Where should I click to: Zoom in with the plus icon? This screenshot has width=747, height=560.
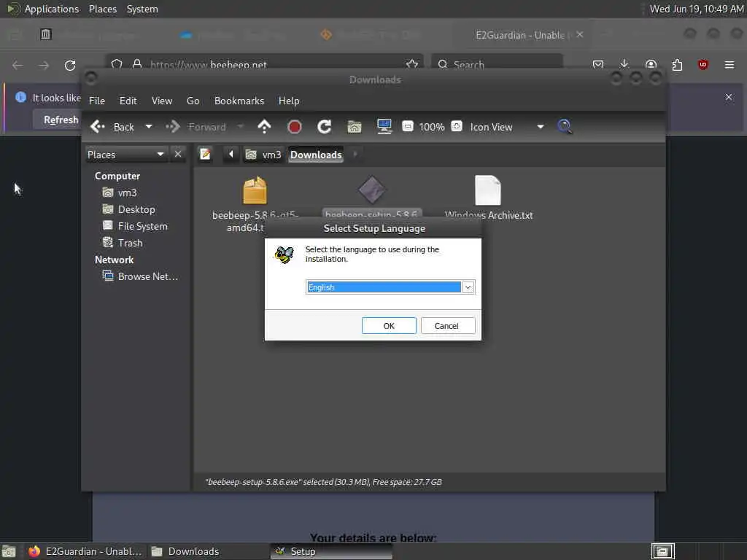point(457,127)
